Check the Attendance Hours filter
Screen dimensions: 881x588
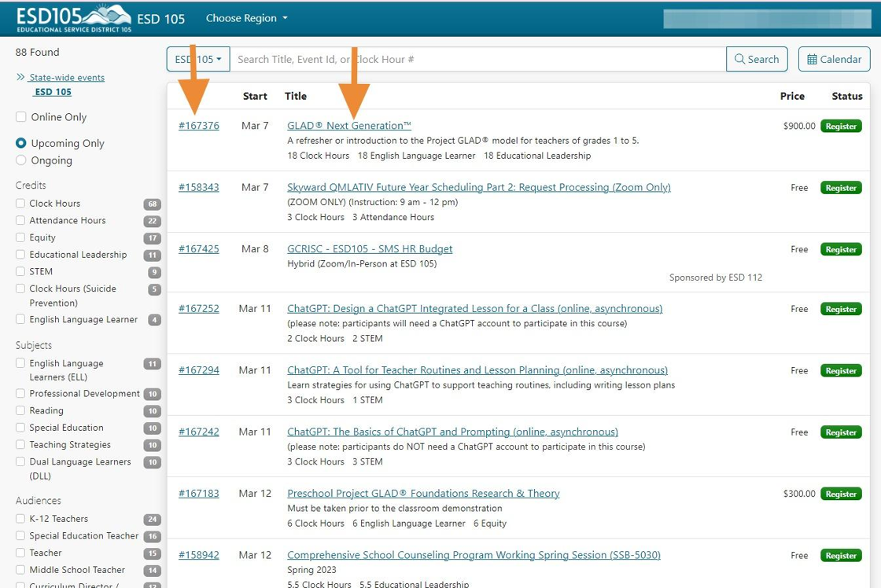tap(20, 220)
